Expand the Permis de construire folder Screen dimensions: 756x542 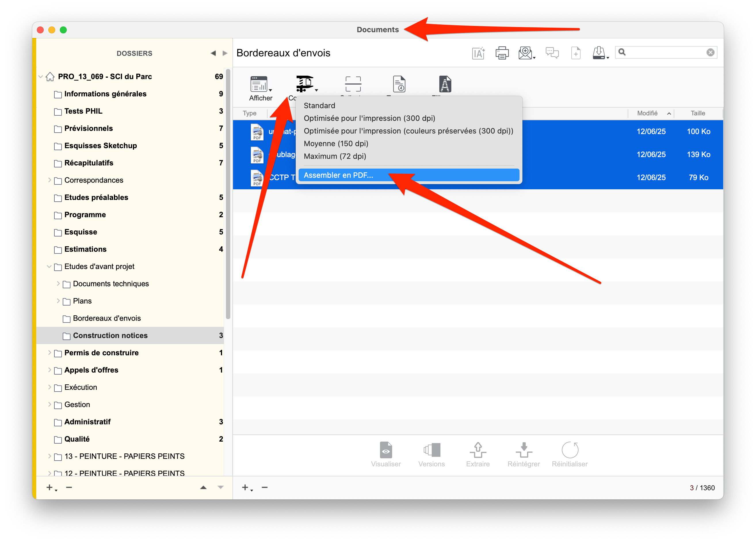(49, 353)
